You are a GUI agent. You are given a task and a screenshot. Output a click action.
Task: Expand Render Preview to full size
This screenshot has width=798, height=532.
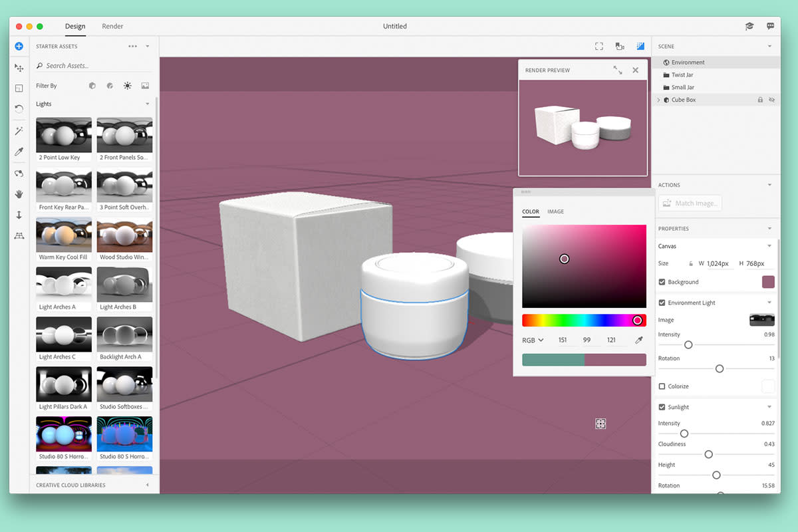618,70
